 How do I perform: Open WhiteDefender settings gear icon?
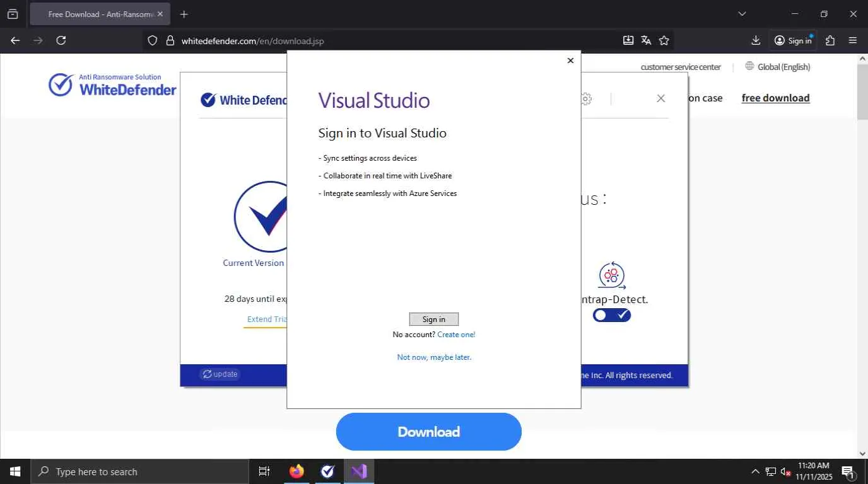click(586, 99)
